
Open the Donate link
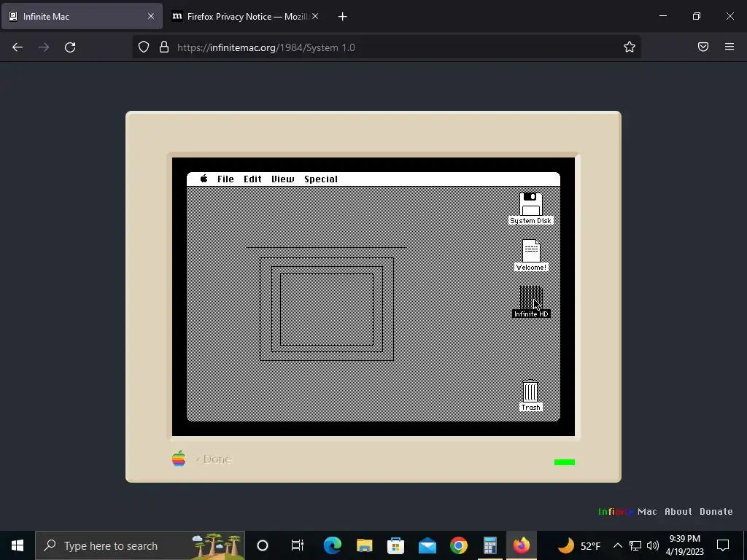tap(716, 511)
